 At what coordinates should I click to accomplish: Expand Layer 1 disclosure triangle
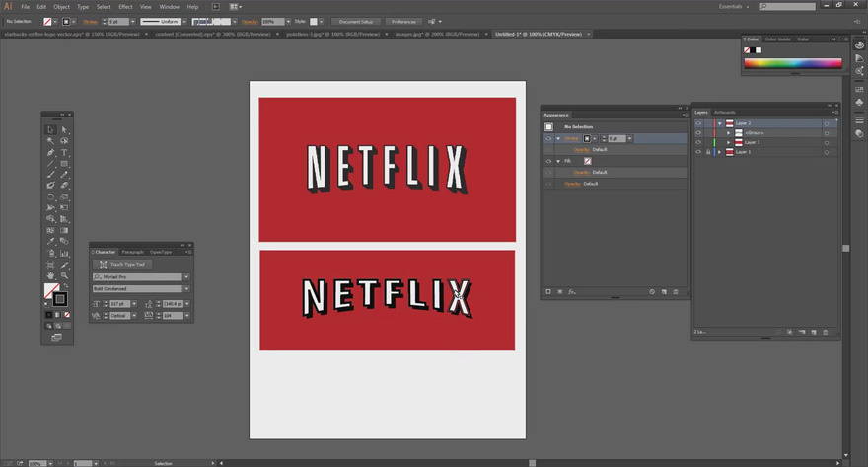pyautogui.click(x=720, y=152)
